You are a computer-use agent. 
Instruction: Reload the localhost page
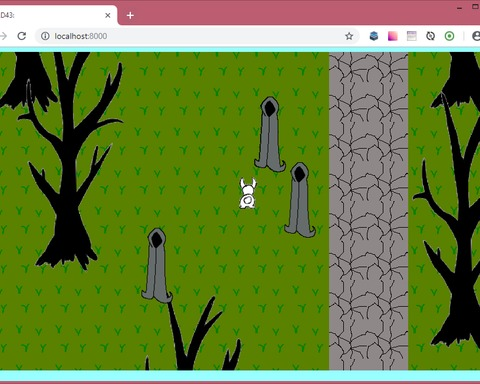pyautogui.click(x=22, y=36)
